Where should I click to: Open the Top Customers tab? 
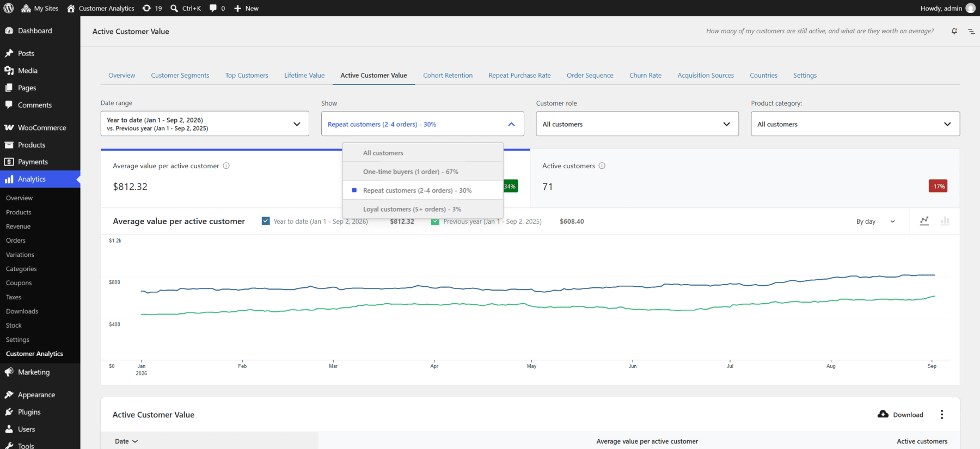[x=247, y=76]
